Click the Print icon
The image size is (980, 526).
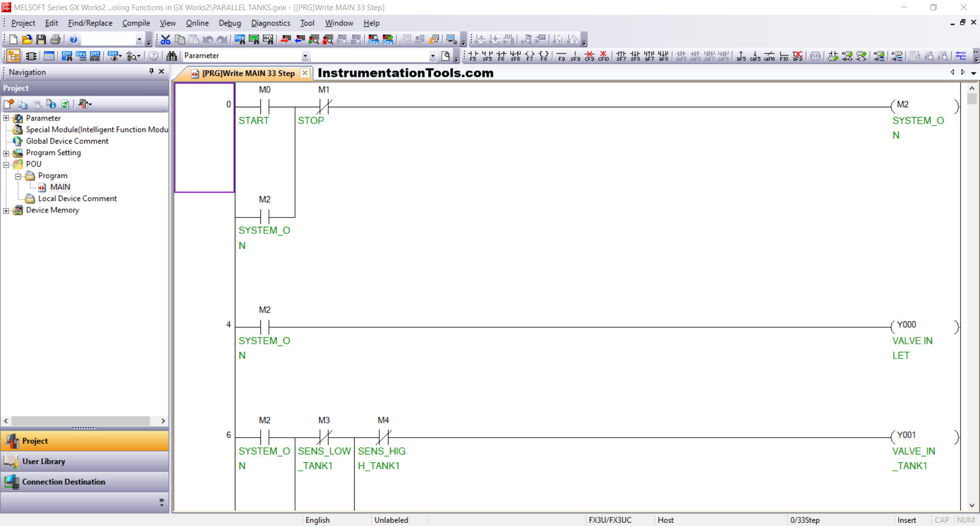(56, 39)
